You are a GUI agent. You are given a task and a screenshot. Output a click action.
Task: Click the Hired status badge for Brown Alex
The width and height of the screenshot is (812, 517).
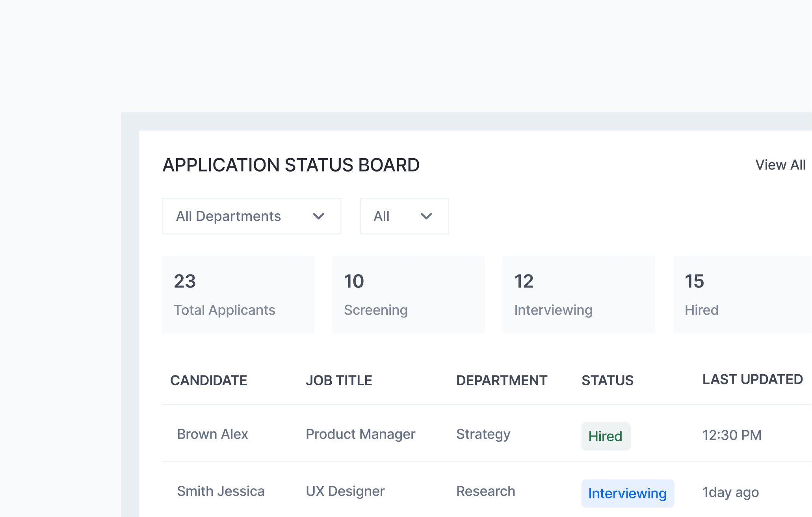(x=606, y=436)
